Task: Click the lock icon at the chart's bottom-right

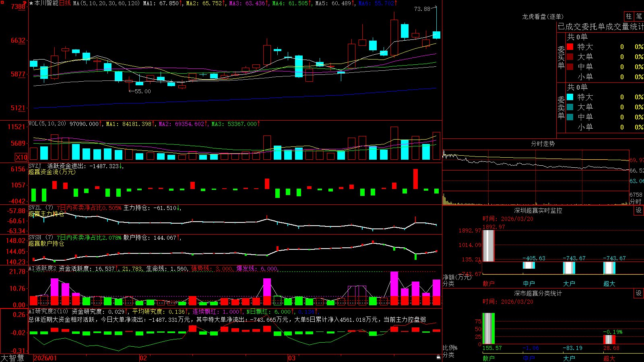Action: coord(439,357)
